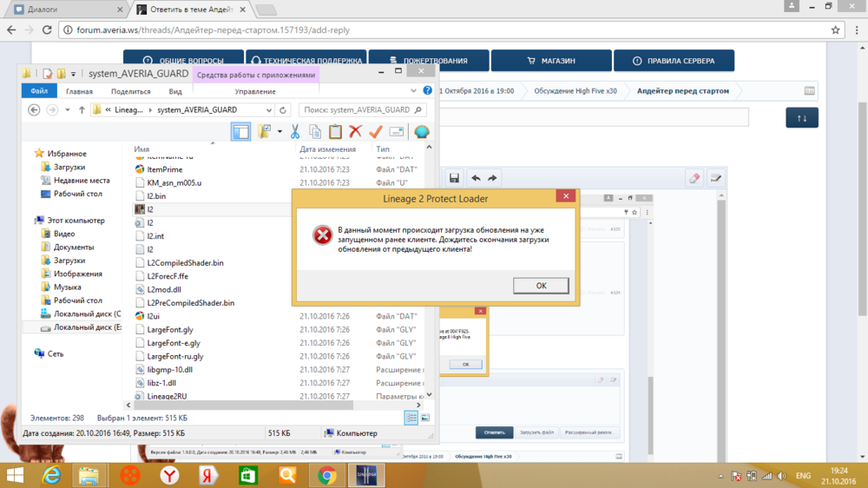Open the Вид ribbon tab

175,91
